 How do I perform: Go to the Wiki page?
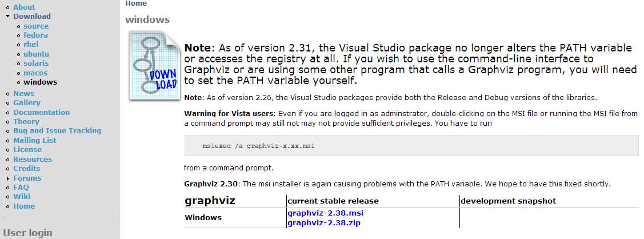tap(22, 196)
